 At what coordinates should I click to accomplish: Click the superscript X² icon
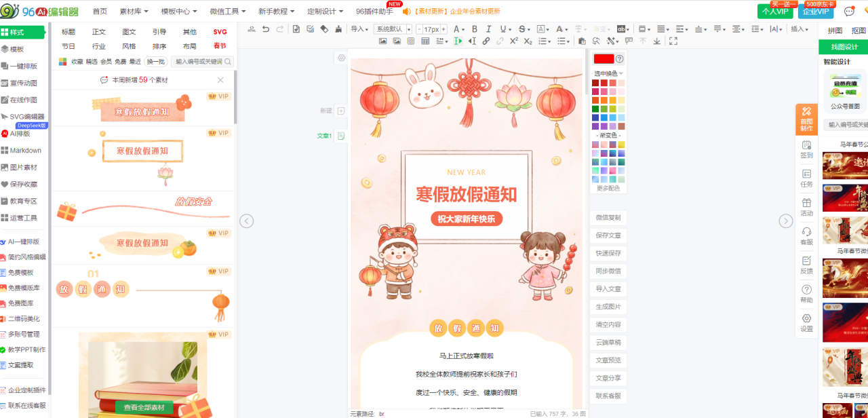pyautogui.click(x=514, y=41)
